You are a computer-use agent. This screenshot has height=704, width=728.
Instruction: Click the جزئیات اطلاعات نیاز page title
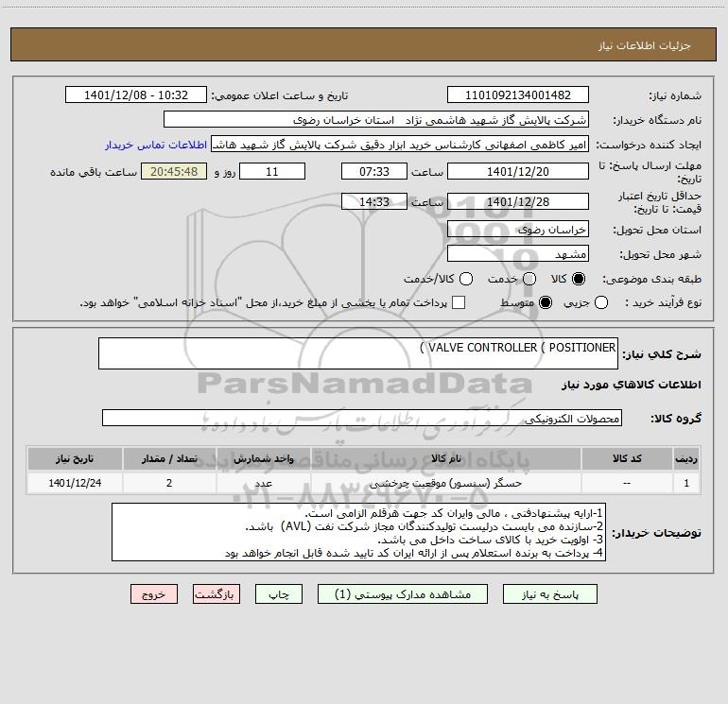tap(645, 45)
